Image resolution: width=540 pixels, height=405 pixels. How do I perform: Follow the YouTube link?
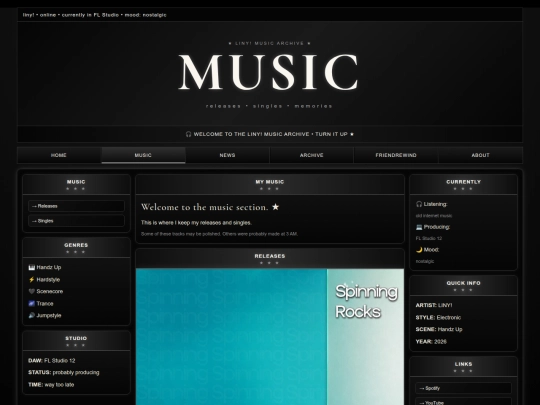click(463, 402)
